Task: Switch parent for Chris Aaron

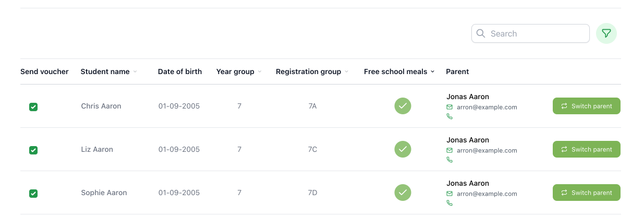Action: [586, 106]
